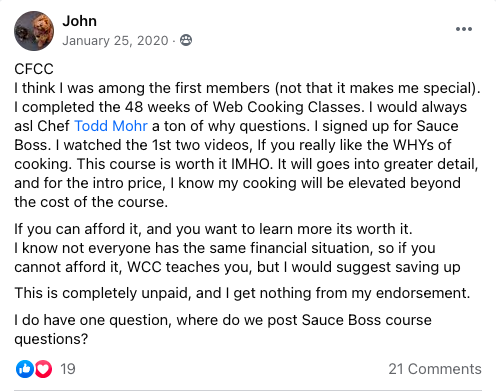
Task: Expand the 21 Comments section
Action: click(x=435, y=369)
